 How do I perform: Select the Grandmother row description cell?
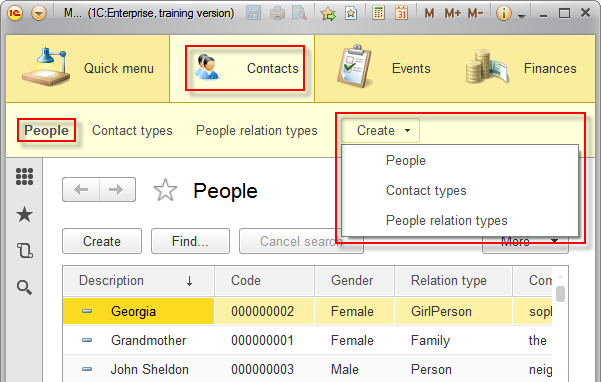coord(138,340)
